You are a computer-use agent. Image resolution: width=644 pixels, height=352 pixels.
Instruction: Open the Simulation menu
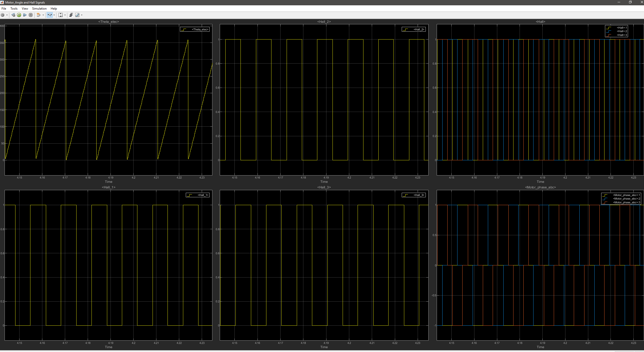(39, 9)
